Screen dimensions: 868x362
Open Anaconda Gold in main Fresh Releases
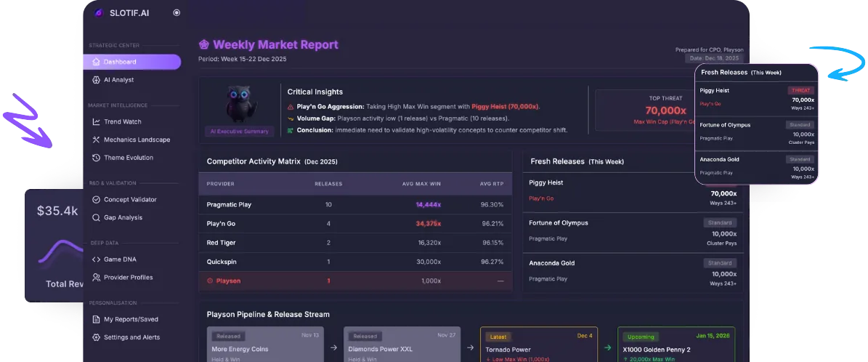[x=552, y=263]
